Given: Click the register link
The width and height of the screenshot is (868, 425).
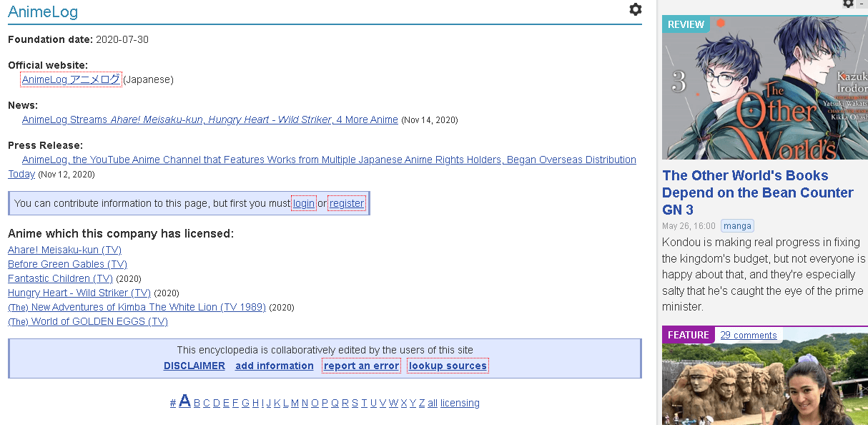Looking at the screenshot, I should [x=347, y=203].
